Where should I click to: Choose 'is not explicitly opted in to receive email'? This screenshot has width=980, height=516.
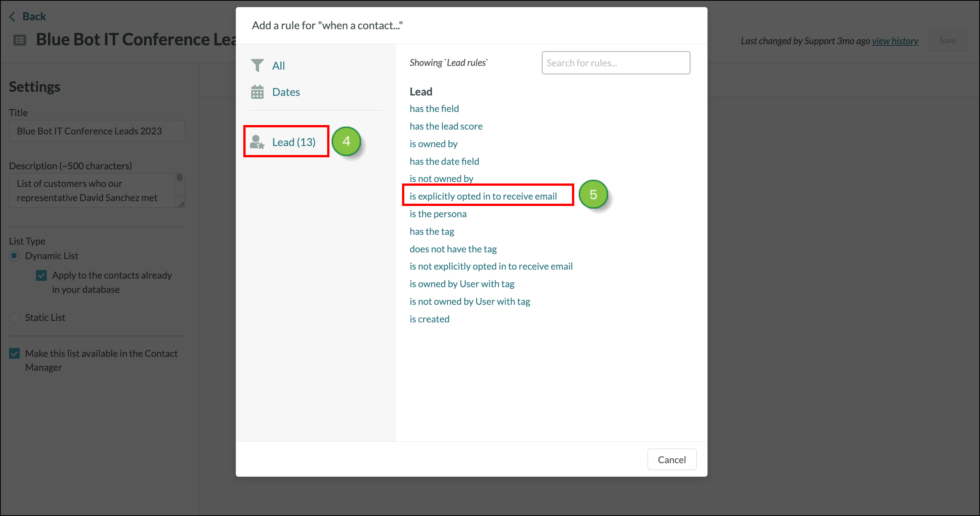point(491,266)
